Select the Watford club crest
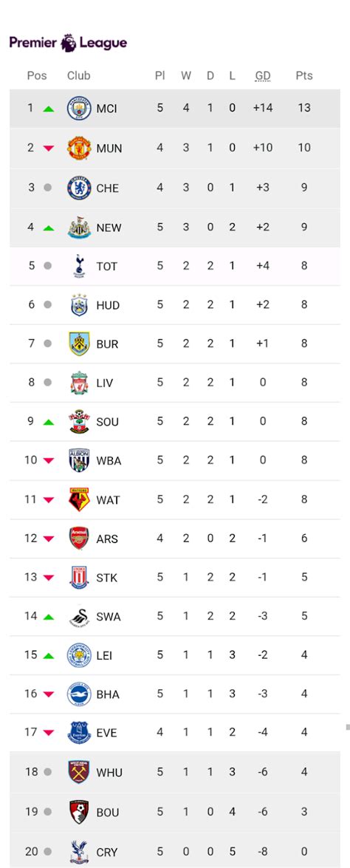 pyautogui.click(x=79, y=499)
